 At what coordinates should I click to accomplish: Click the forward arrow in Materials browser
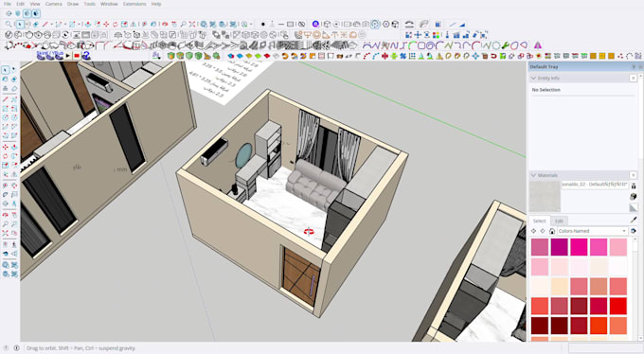(543, 231)
